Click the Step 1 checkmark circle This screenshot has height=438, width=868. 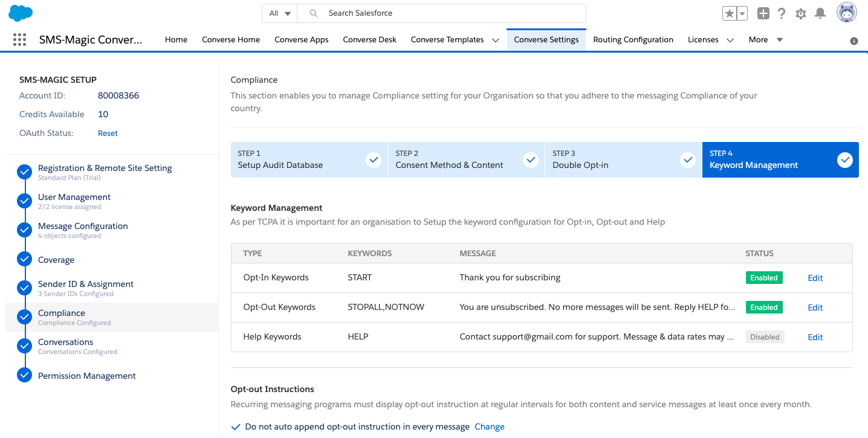374,160
